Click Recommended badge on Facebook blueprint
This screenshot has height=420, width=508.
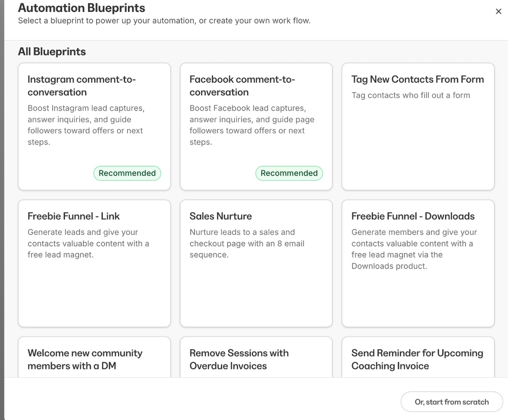pyautogui.click(x=289, y=173)
